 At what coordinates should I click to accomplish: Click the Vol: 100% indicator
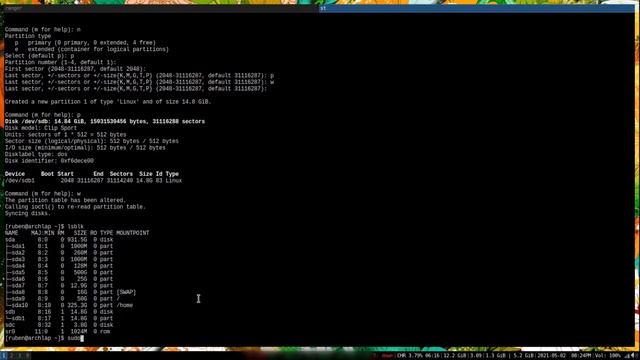click(x=608, y=356)
